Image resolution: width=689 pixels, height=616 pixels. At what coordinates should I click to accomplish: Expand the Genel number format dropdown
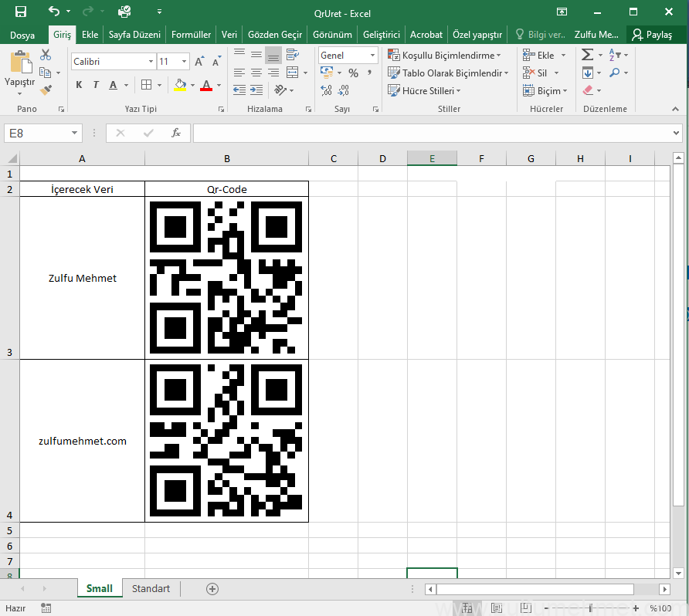pos(372,56)
